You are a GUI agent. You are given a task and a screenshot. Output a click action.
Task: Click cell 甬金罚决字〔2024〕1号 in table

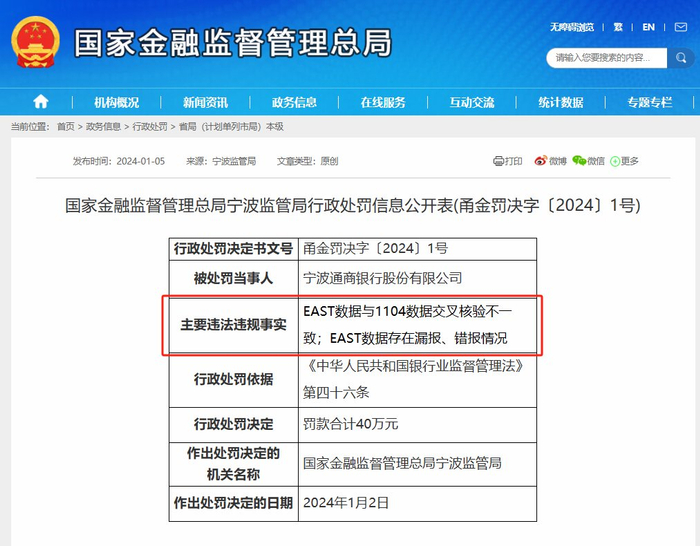coord(417,249)
